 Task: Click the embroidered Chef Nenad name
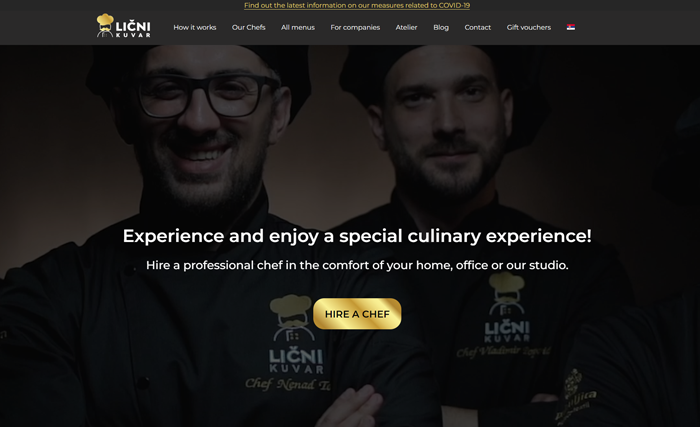(288, 384)
